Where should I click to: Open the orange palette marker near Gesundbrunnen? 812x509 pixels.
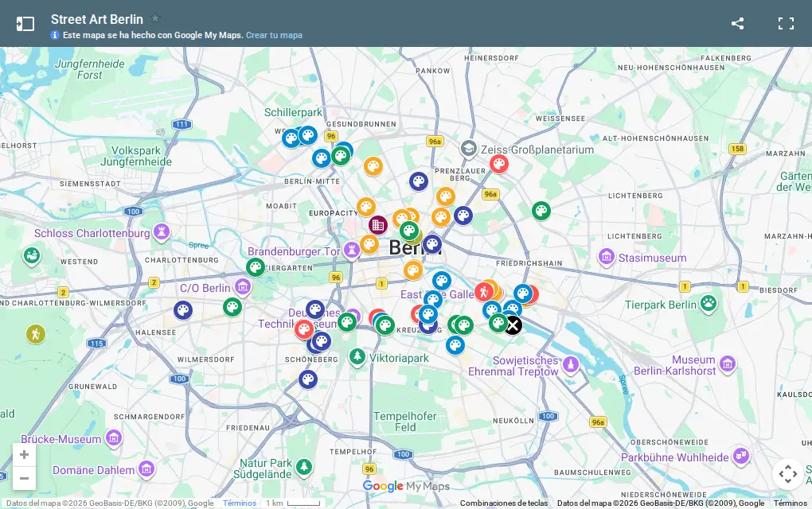tap(373, 166)
